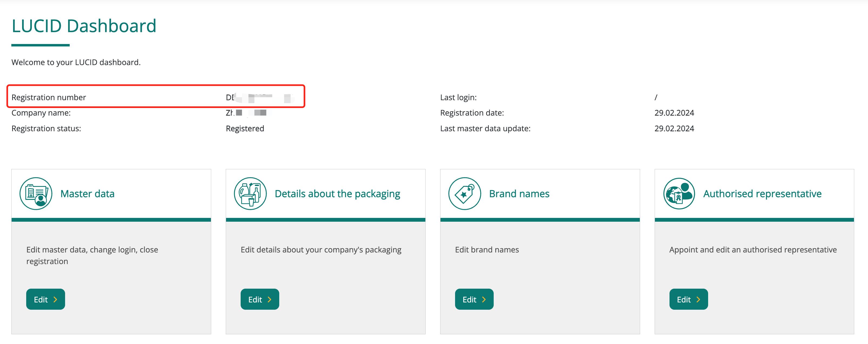
Task: Click the Brand names tag icon
Action: click(x=464, y=194)
